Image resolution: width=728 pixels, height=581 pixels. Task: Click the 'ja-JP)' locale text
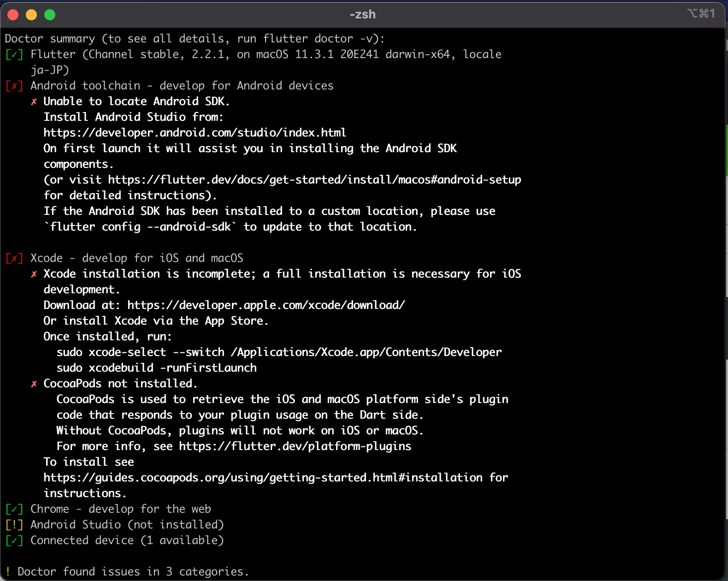click(50, 70)
